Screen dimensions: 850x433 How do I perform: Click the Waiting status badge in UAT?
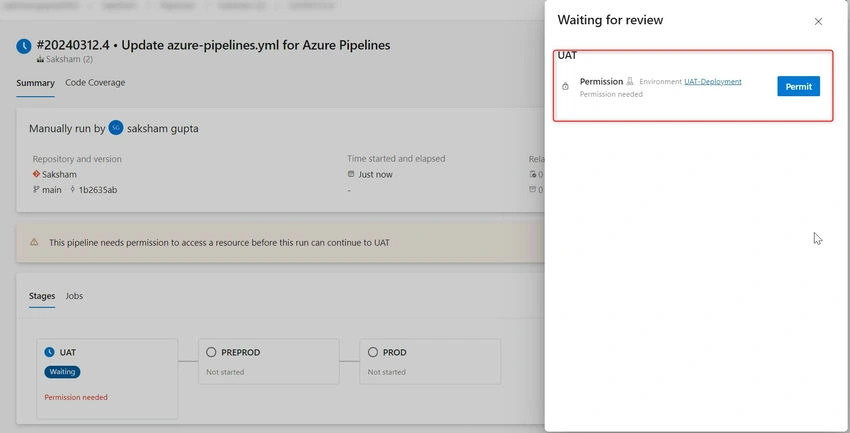coord(62,372)
